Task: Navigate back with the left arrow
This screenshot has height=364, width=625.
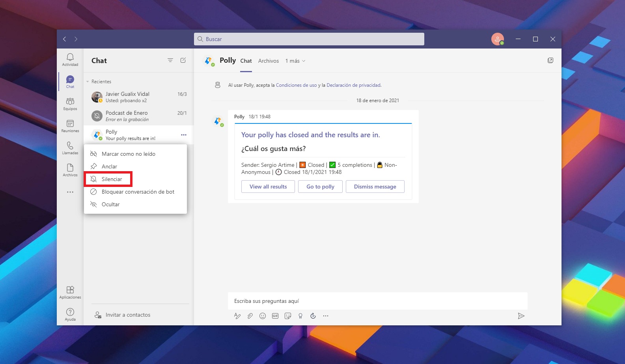Action: (x=65, y=39)
